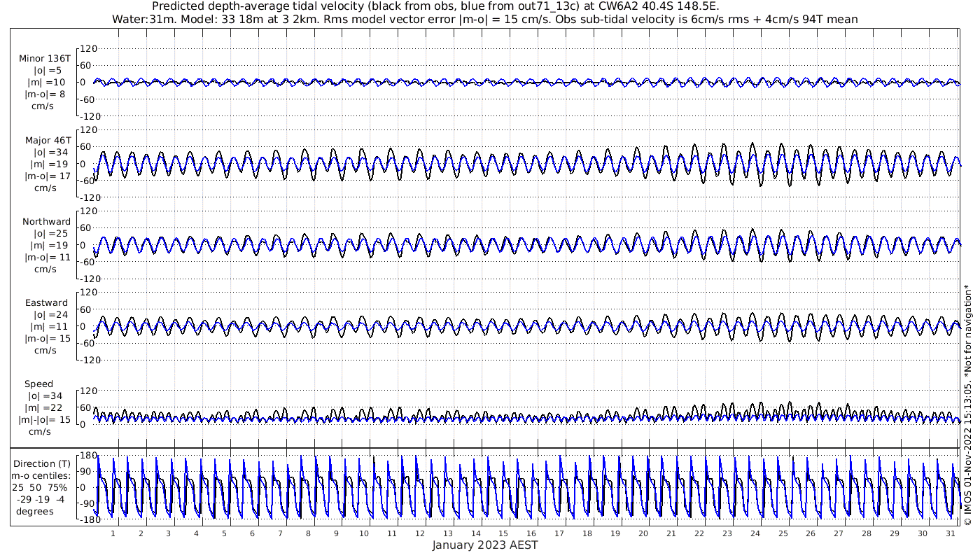The width and height of the screenshot is (980, 560).
Task: Click the day 18 label on the date axis
Action: pyautogui.click(x=587, y=533)
